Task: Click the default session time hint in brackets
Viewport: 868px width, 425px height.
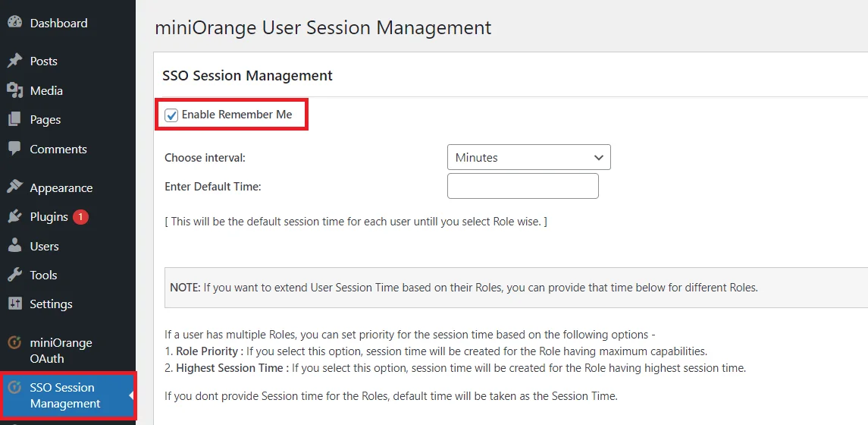Action: tap(356, 221)
